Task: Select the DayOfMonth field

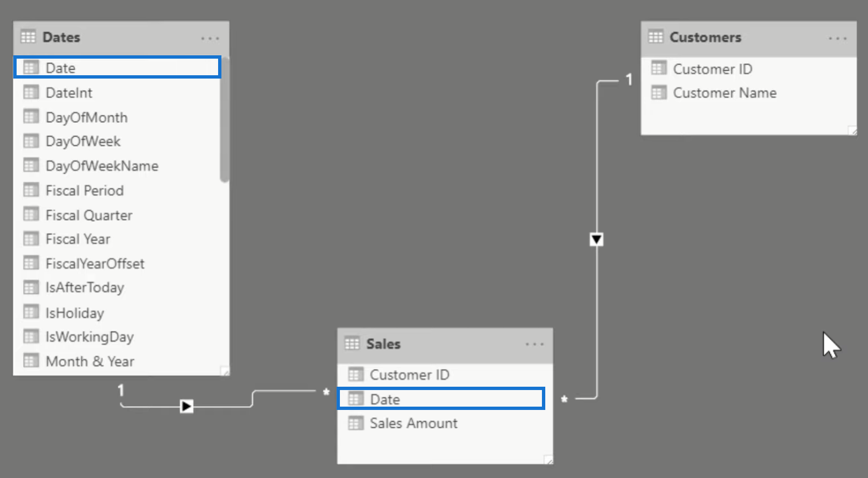Action: pos(116,117)
